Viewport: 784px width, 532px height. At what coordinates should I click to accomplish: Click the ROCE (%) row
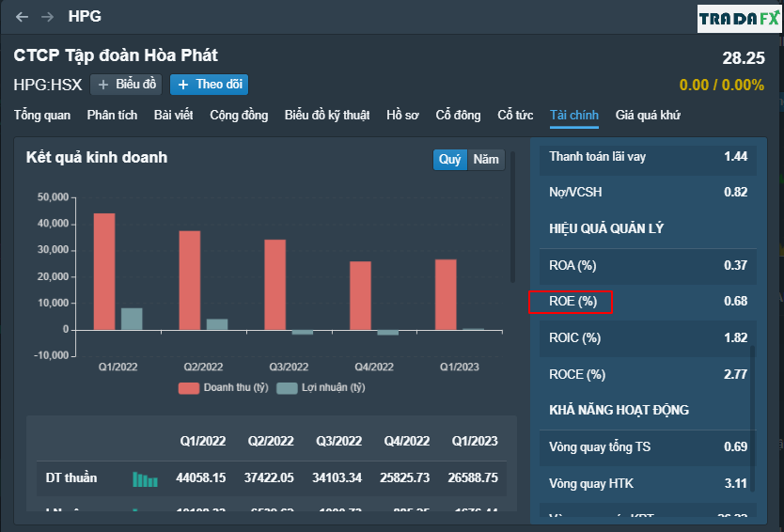(648, 374)
